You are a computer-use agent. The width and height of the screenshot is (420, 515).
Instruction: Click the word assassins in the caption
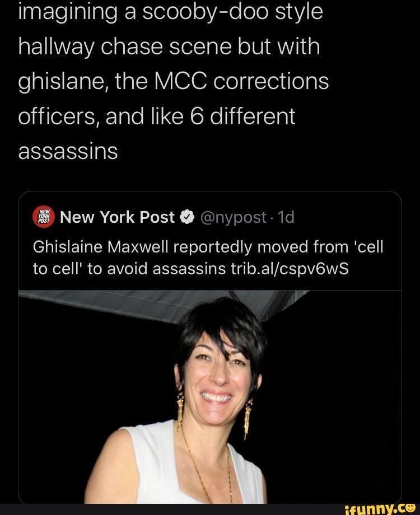click(67, 151)
